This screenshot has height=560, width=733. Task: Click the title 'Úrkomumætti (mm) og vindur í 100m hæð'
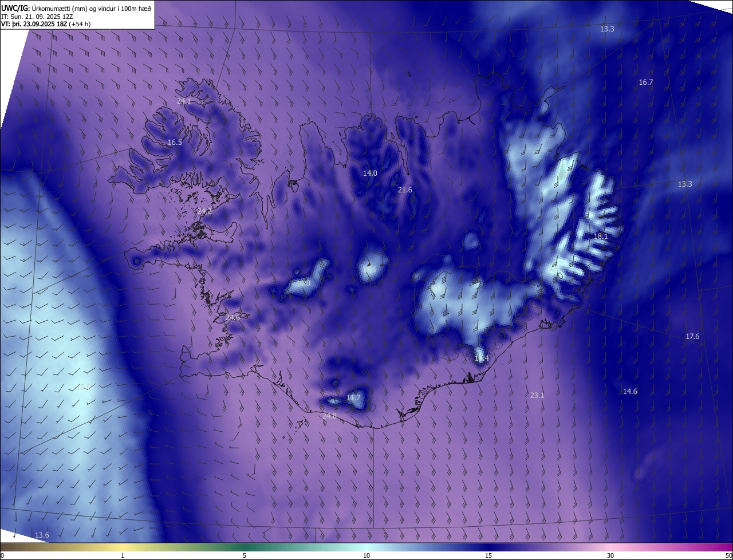point(91,8)
